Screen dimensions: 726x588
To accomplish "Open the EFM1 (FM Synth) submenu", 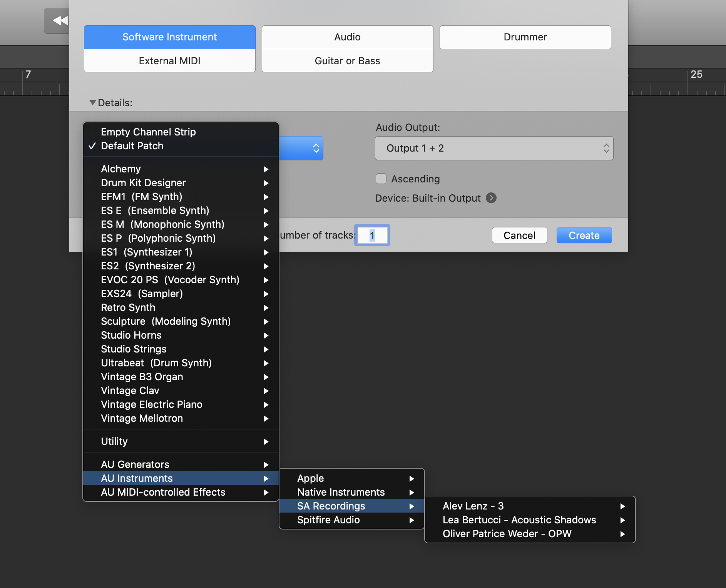I will tap(181, 197).
